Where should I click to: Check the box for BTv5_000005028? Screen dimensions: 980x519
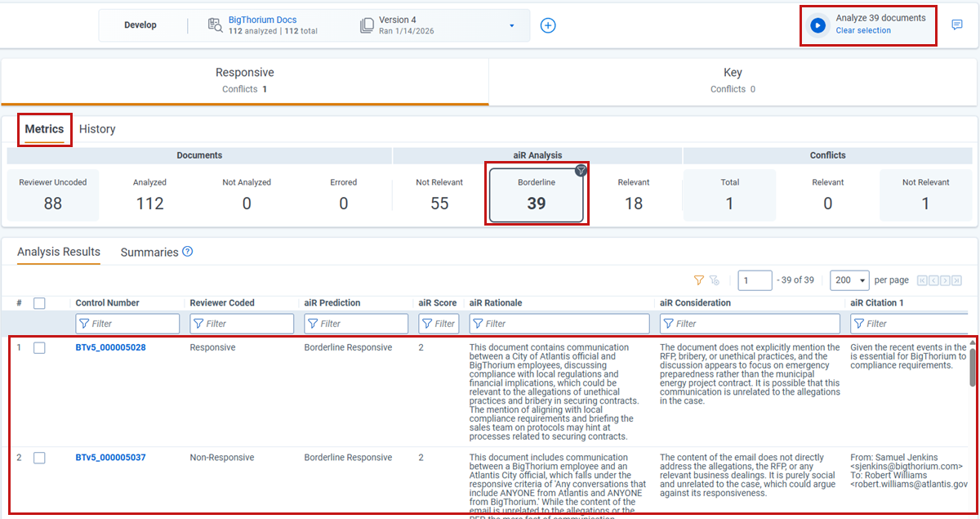[x=39, y=348]
